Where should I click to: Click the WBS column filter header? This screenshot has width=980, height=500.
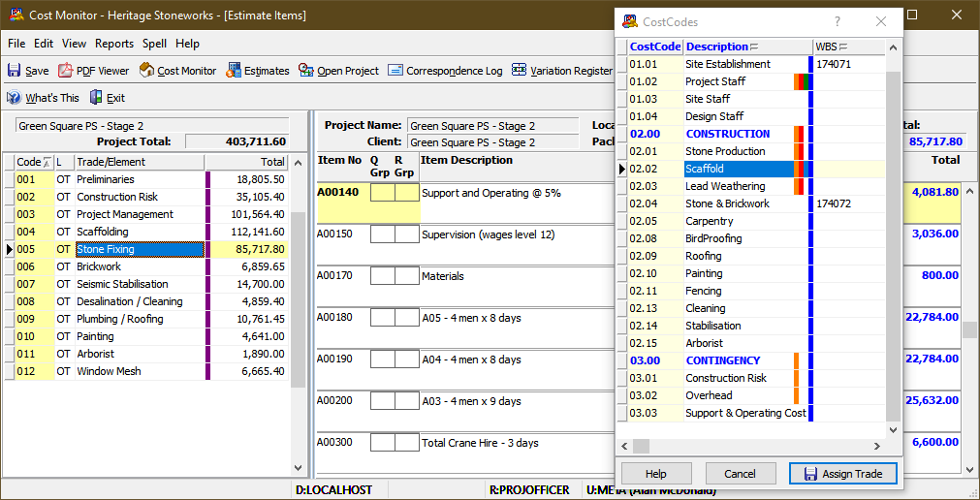(848, 47)
